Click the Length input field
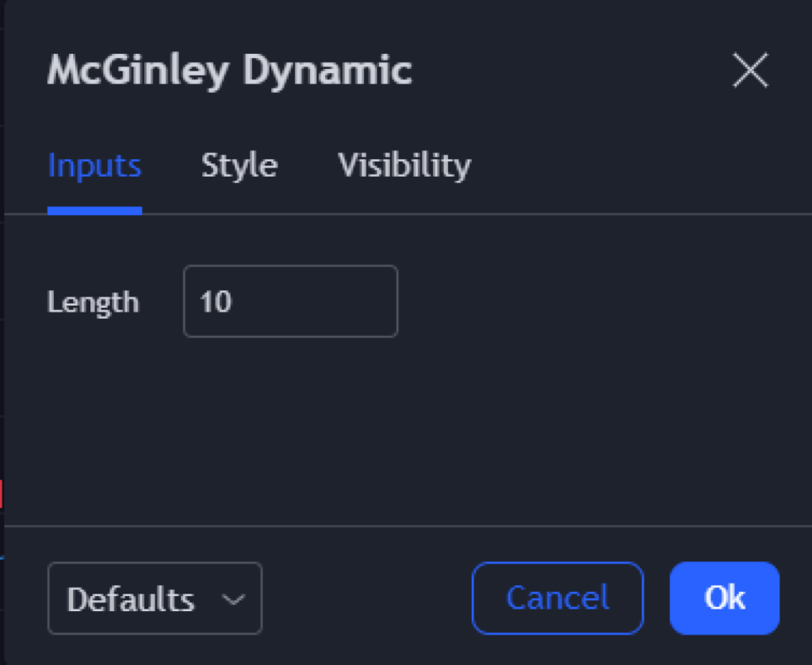 coord(290,302)
